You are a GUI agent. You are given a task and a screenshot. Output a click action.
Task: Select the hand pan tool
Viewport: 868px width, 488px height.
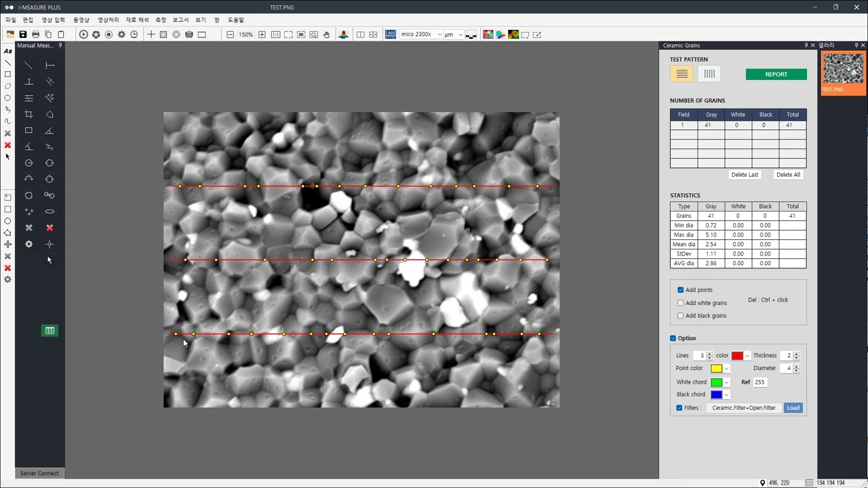(326, 35)
